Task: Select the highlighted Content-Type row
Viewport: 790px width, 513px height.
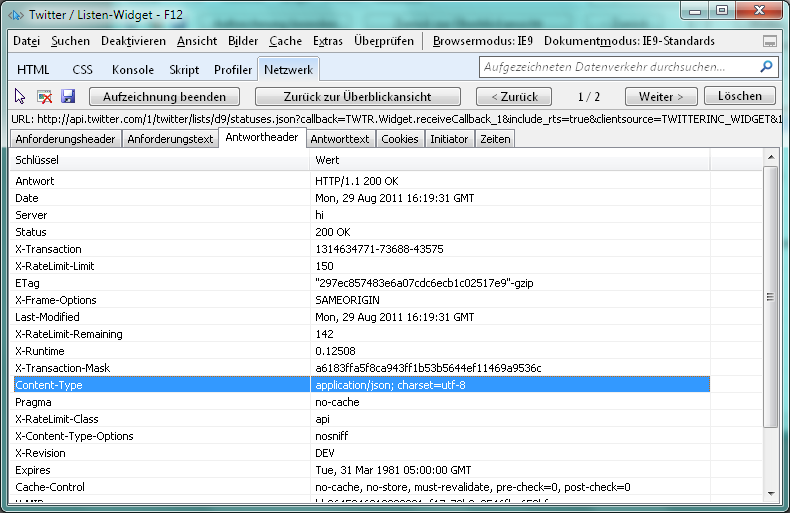Action: (361, 385)
